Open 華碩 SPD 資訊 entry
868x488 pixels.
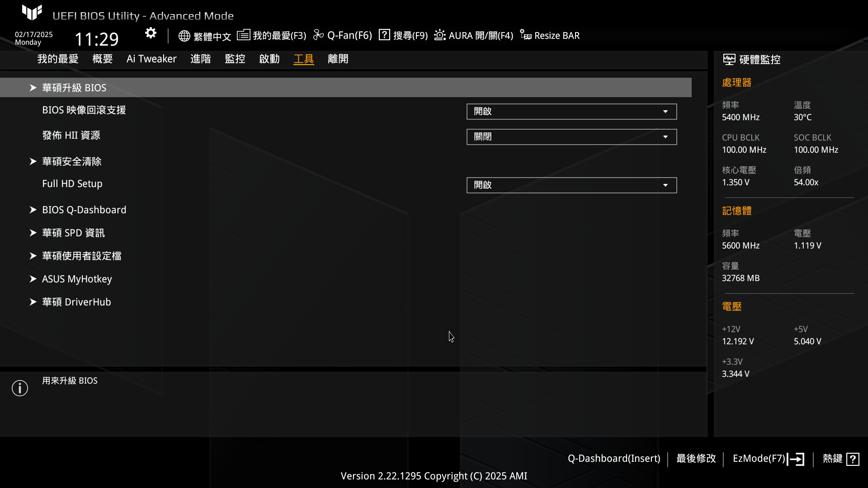pos(73,233)
